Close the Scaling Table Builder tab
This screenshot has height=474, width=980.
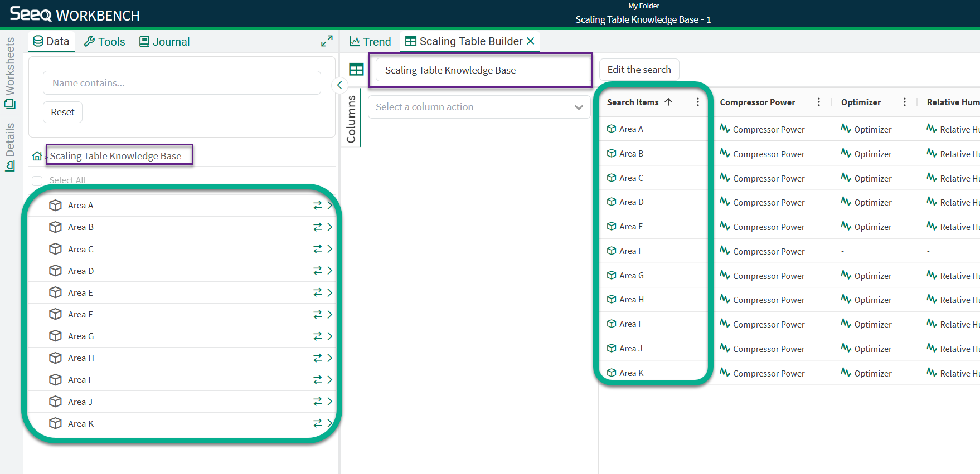tap(531, 41)
